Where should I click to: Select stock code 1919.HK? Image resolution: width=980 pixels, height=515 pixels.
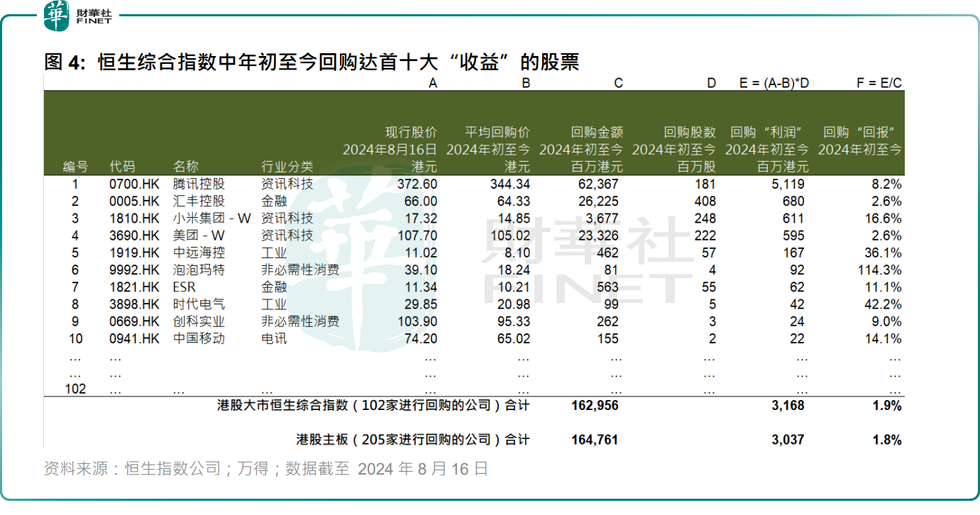[x=135, y=253]
